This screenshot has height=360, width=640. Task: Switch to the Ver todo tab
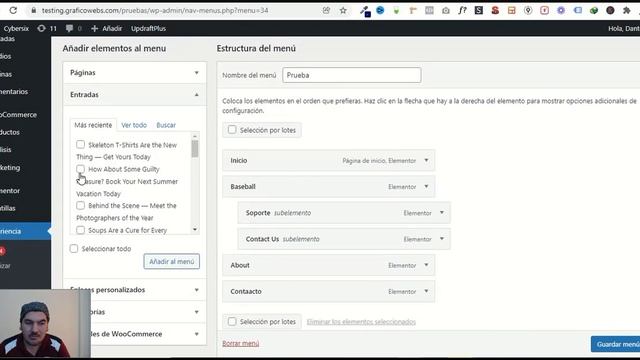134,125
